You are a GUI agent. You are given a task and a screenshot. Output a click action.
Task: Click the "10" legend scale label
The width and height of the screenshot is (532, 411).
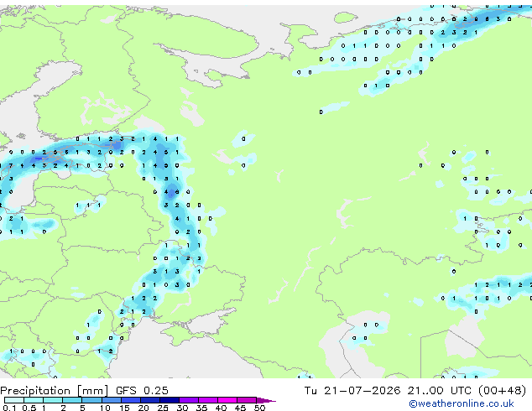[105, 408]
